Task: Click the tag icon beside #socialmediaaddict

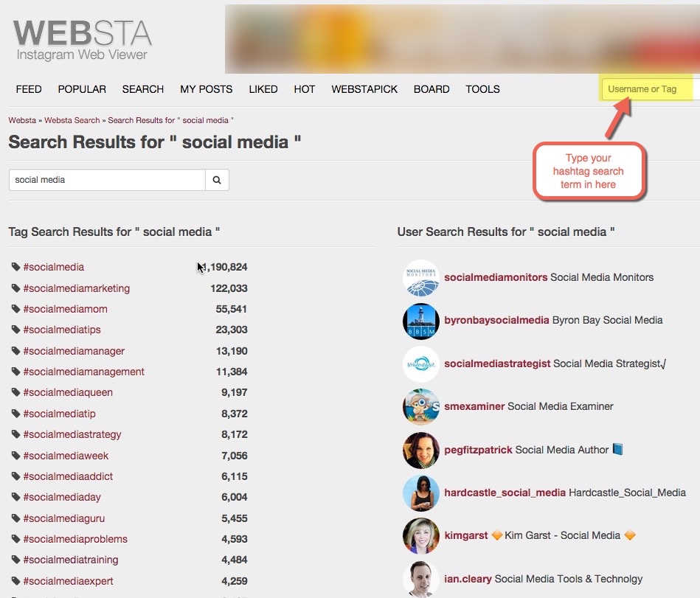Action: pyautogui.click(x=15, y=476)
